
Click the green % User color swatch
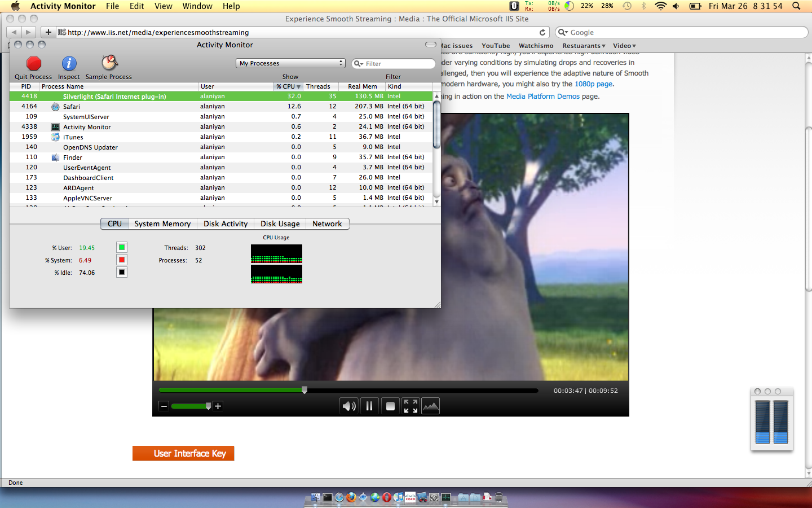[x=122, y=247]
